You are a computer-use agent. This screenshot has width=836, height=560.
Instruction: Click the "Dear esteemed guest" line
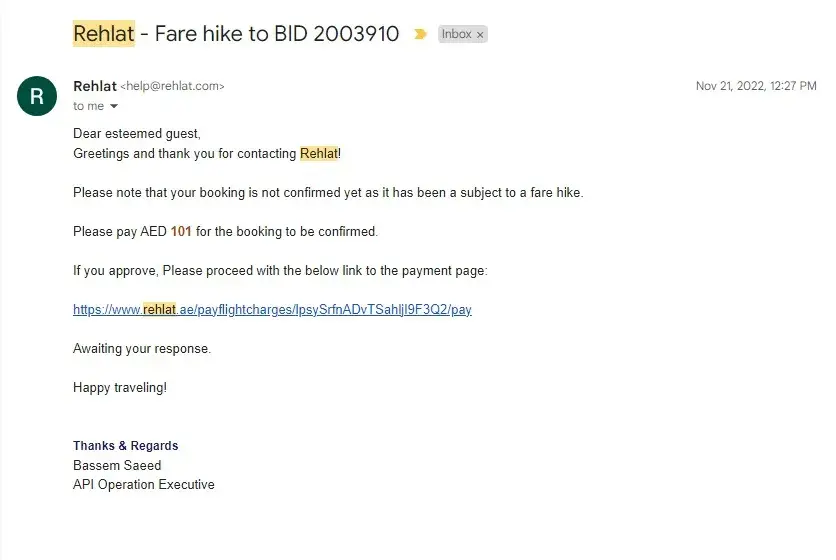point(137,134)
